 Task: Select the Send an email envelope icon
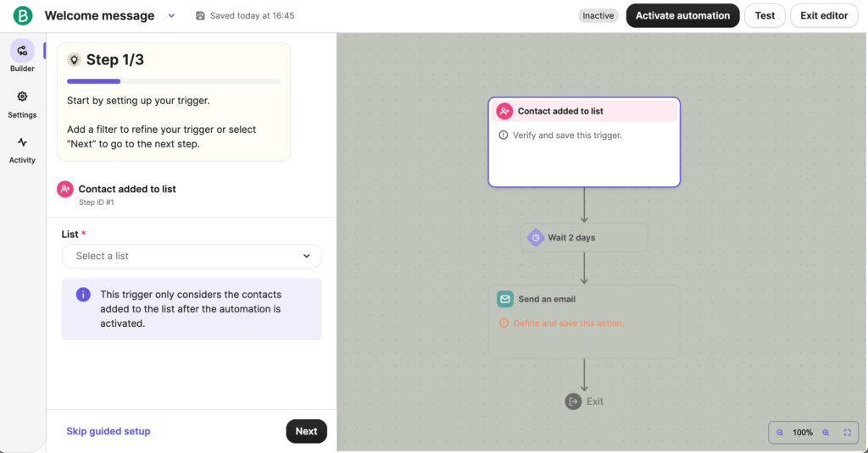(x=505, y=299)
